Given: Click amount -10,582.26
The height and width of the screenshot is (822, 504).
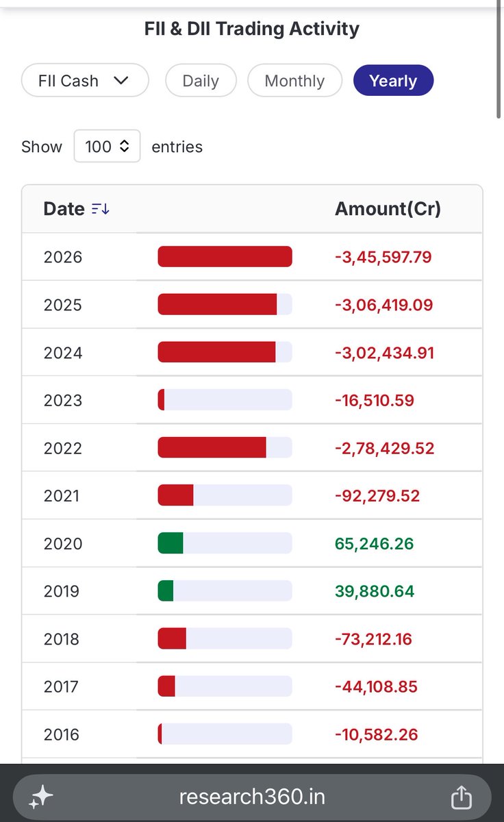Looking at the screenshot, I should pos(376,734).
